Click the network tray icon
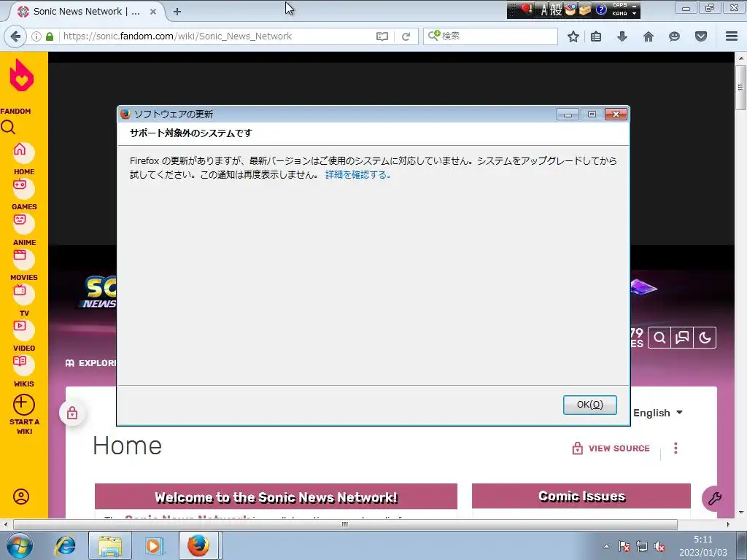 (x=642, y=547)
